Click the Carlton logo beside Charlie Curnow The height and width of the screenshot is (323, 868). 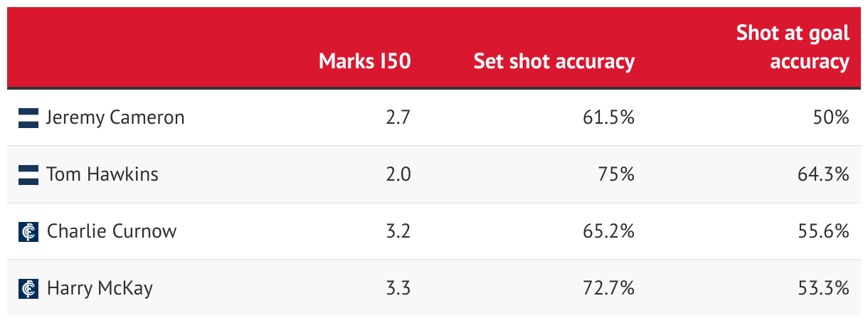tap(28, 232)
